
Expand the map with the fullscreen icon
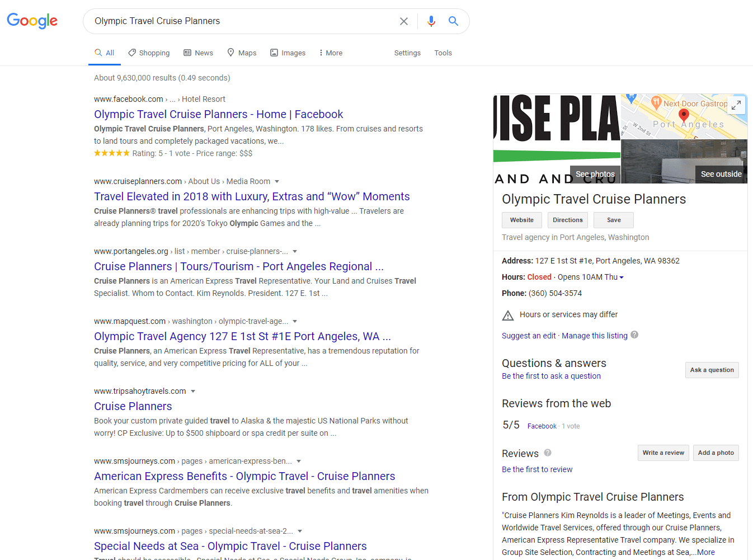coord(736,105)
